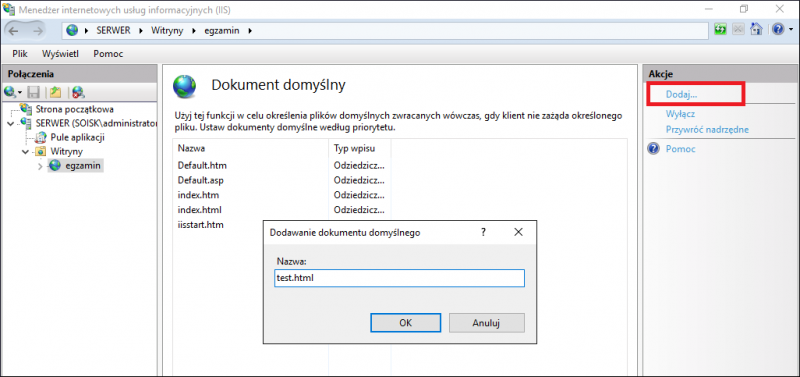Screen dimensions: 800x377
Task: Click the Home icon in address bar
Action: pyautogui.click(x=756, y=30)
